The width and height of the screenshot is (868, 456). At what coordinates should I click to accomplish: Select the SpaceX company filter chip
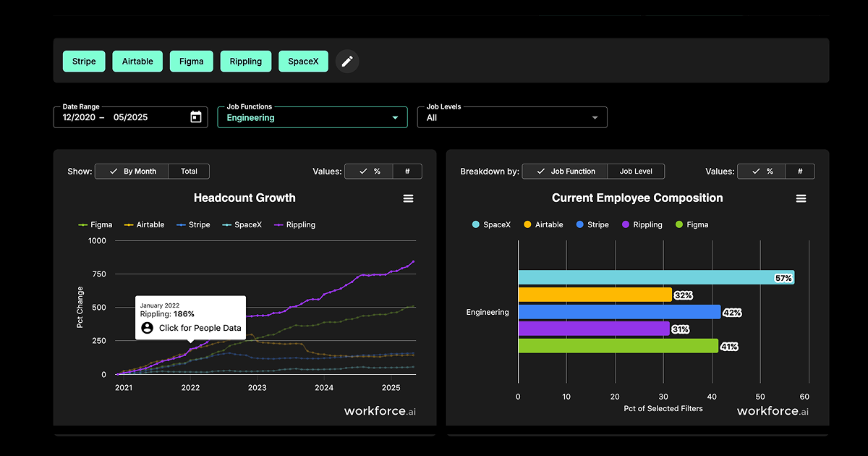[303, 61]
